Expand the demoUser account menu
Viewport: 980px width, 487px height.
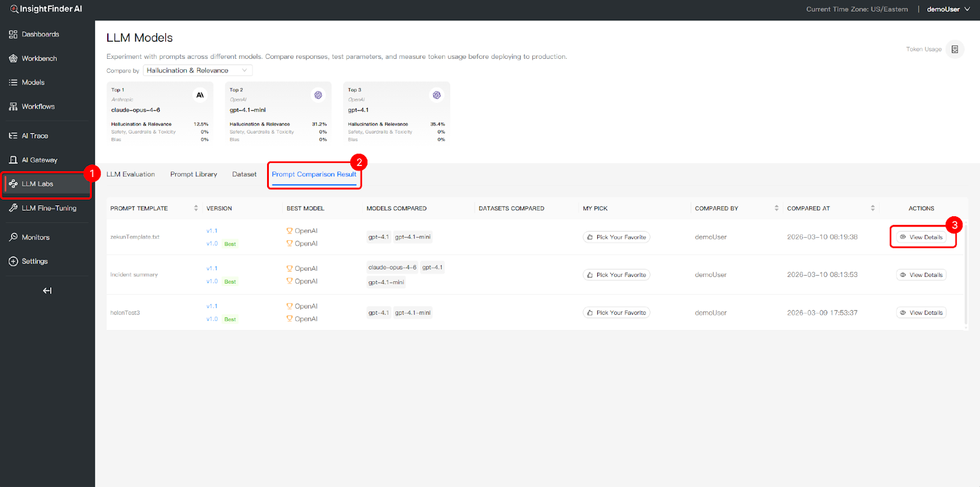coord(948,9)
